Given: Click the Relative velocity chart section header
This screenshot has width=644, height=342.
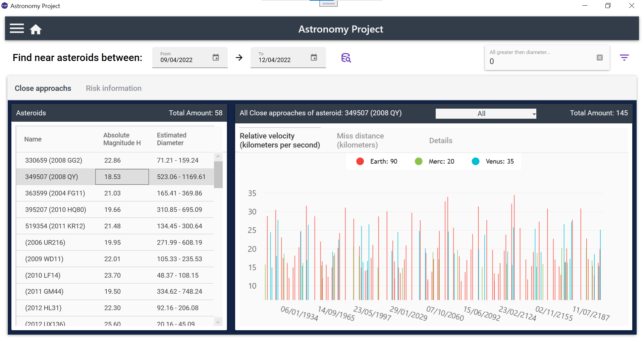Looking at the screenshot, I should [x=280, y=140].
